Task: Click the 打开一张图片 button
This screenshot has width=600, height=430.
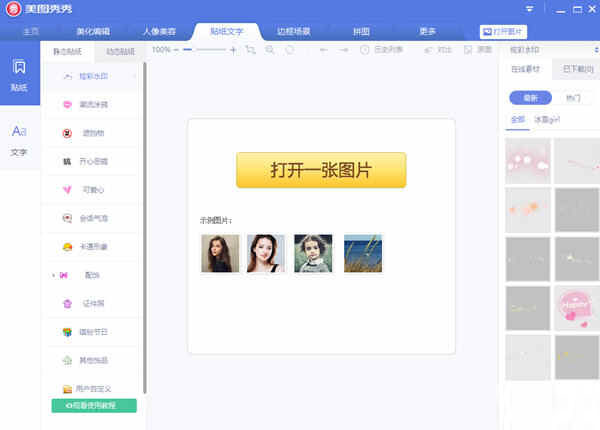Action: pos(321,170)
